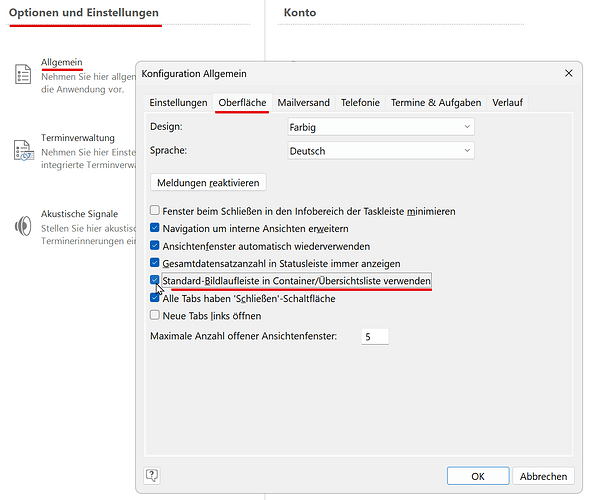Enable minimizing window to taskbar info area
This screenshot has width=598, height=500.
154,210
